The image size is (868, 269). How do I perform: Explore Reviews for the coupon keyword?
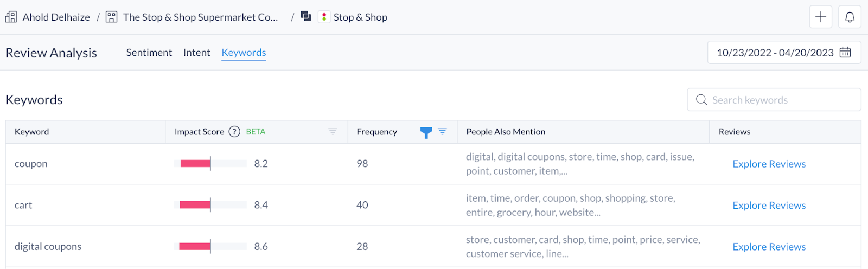(769, 164)
